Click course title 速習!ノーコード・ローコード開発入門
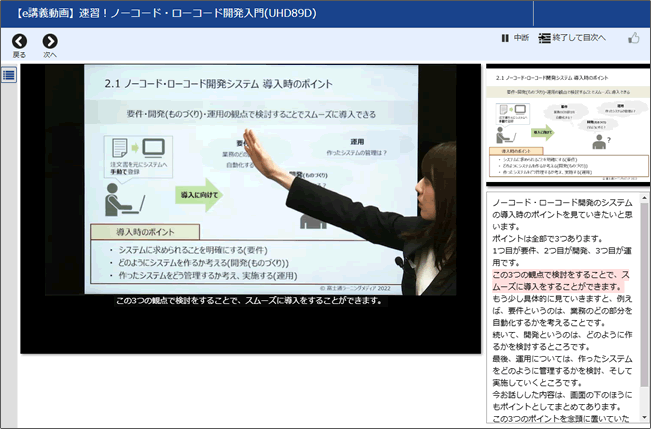Viewport: 651px width, 429px height. [198, 13]
